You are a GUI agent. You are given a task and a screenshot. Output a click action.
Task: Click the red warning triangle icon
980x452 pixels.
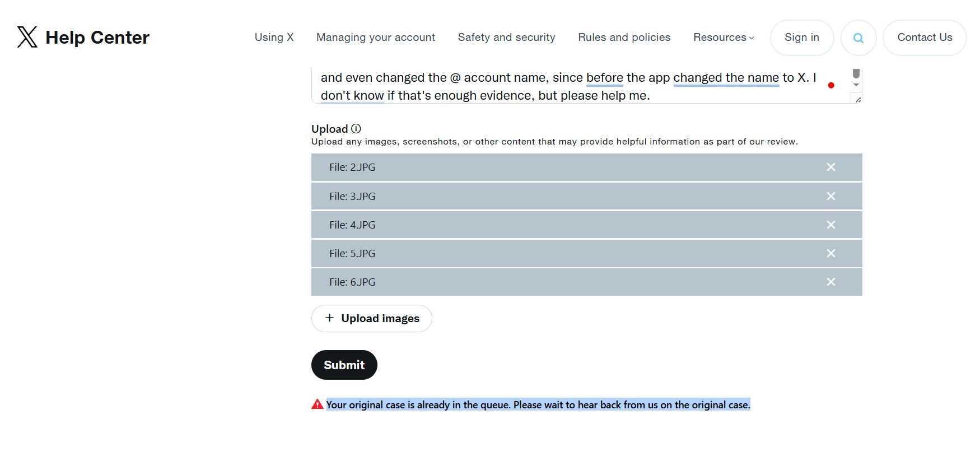point(318,404)
